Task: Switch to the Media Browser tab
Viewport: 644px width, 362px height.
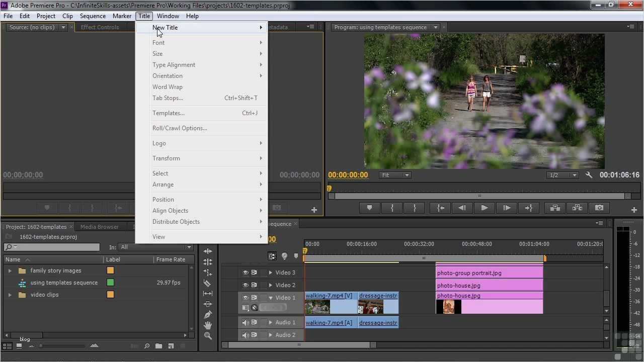Action: coord(99,227)
